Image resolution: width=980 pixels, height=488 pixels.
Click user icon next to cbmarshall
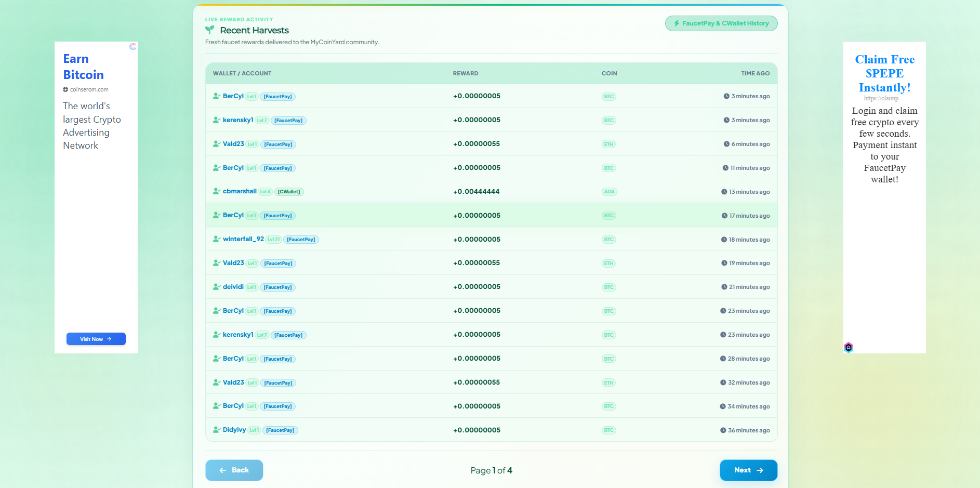tap(217, 191)
